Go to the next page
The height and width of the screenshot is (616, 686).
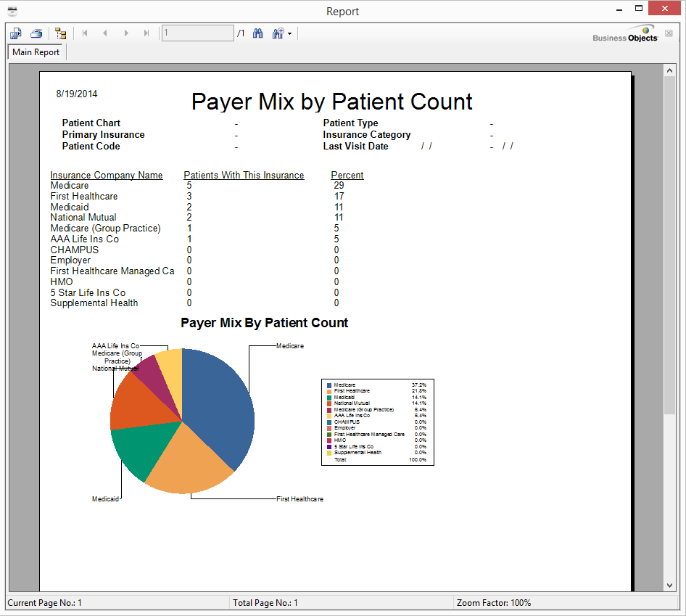tap(126, 33)
